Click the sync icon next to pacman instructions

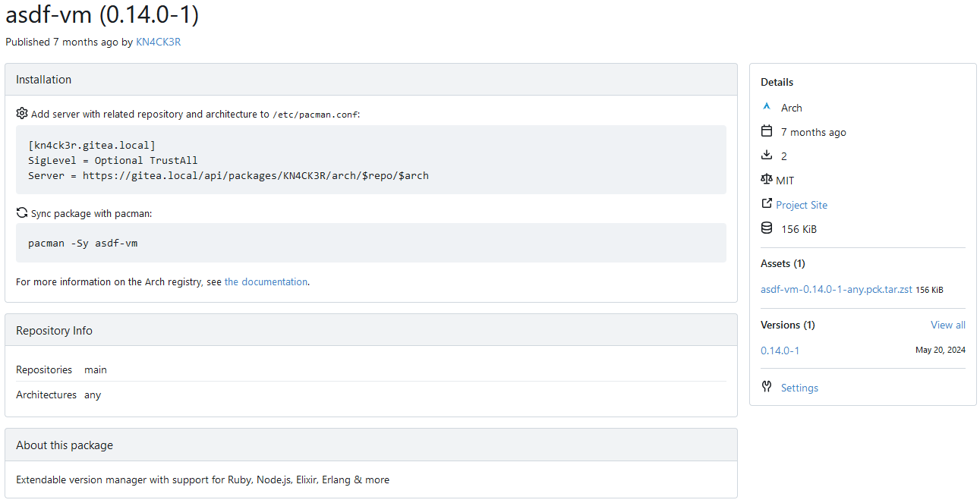tap(22, 213)
